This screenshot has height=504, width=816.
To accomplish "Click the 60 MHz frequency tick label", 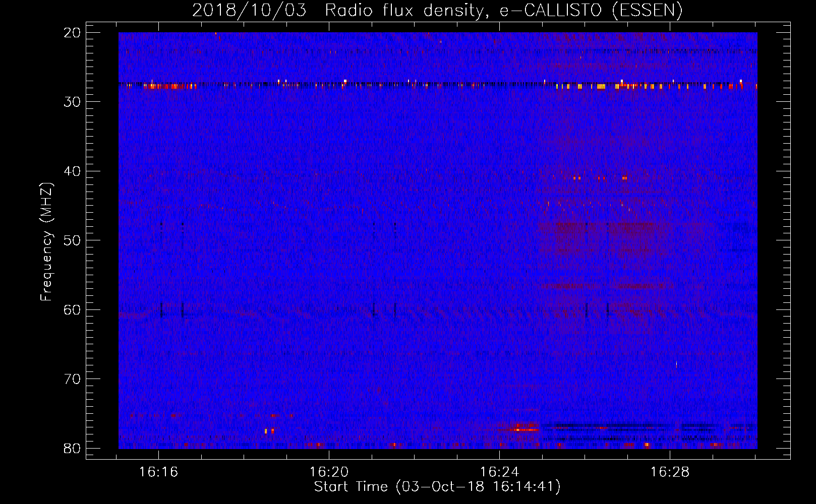I will coord(72,310).
